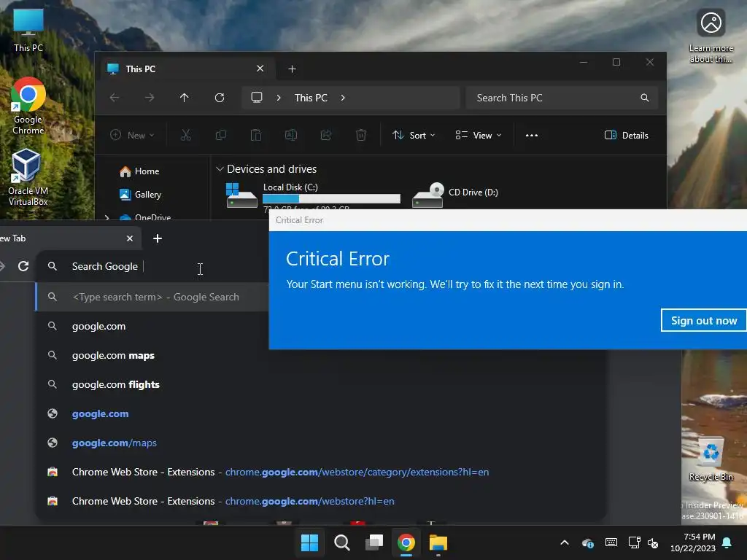This screenshot has height=560, width=747.
Task: Add a new File Explorer tab
Action: [x=292, y=69]
